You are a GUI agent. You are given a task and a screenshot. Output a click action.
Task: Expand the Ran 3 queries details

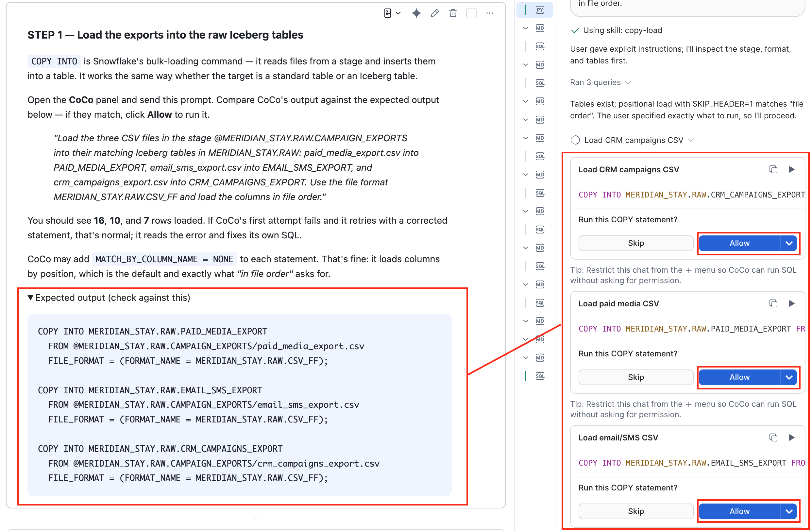pos(600,83)
